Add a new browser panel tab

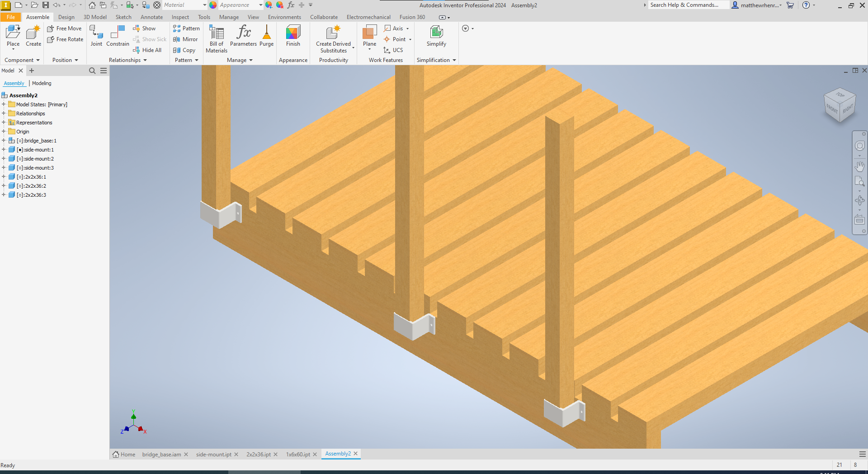point(32,71)
